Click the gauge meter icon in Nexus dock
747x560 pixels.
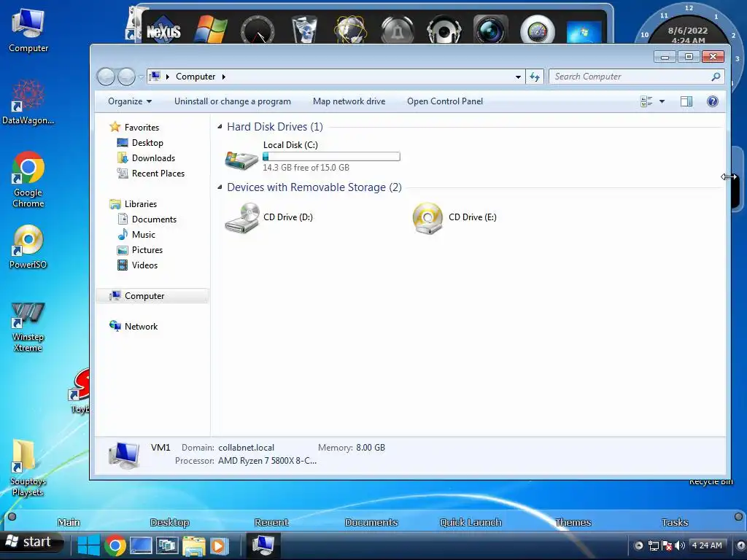pos(538,30)
